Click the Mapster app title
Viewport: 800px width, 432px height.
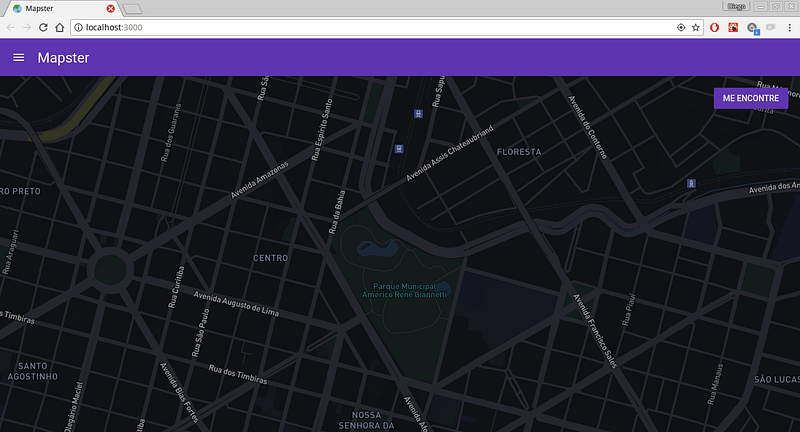pos(63,58)
